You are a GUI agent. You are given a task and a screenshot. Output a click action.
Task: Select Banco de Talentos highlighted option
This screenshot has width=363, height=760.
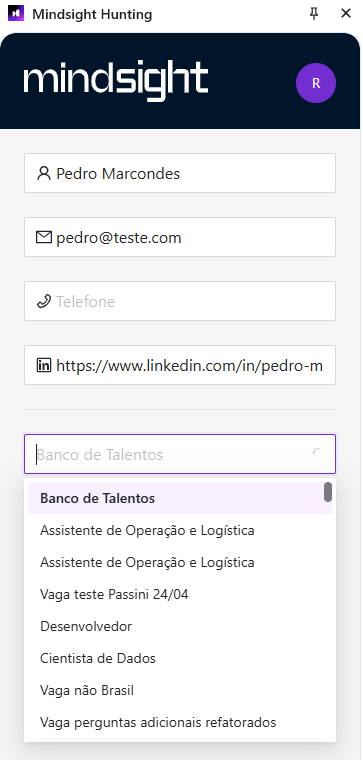(180, 498)
